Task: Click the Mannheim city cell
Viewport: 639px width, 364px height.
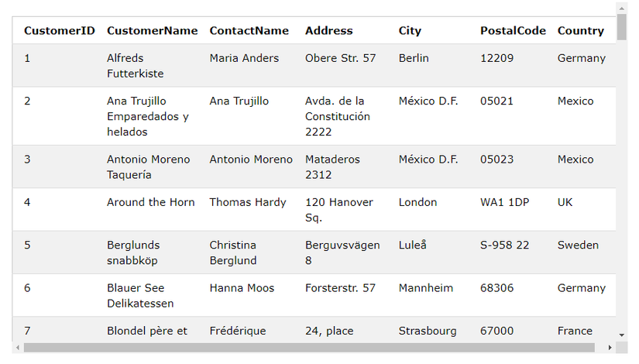Action: coord(426,288)
